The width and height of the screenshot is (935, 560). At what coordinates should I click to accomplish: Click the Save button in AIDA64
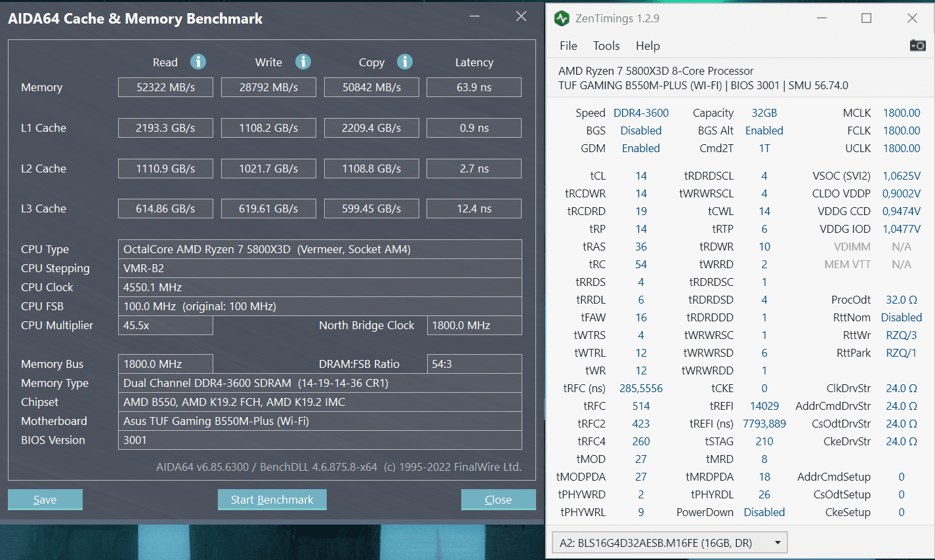coord(45,500)
